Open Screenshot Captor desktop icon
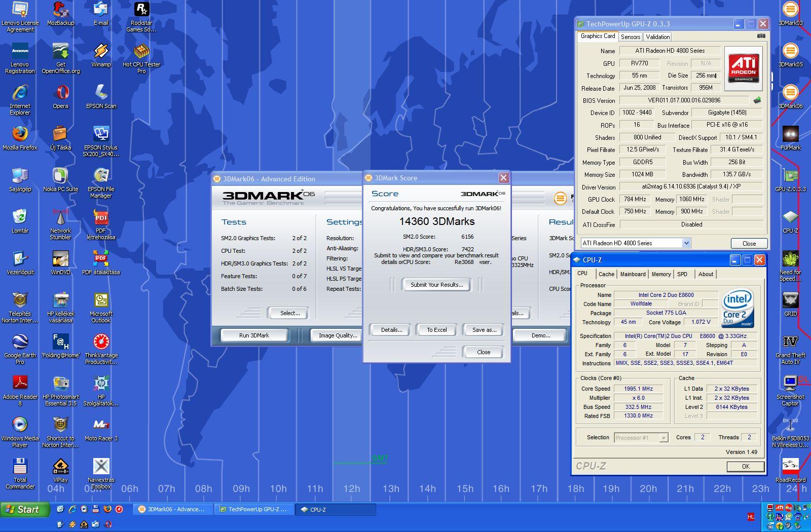 pyautogui.click(x=790, y=391)
